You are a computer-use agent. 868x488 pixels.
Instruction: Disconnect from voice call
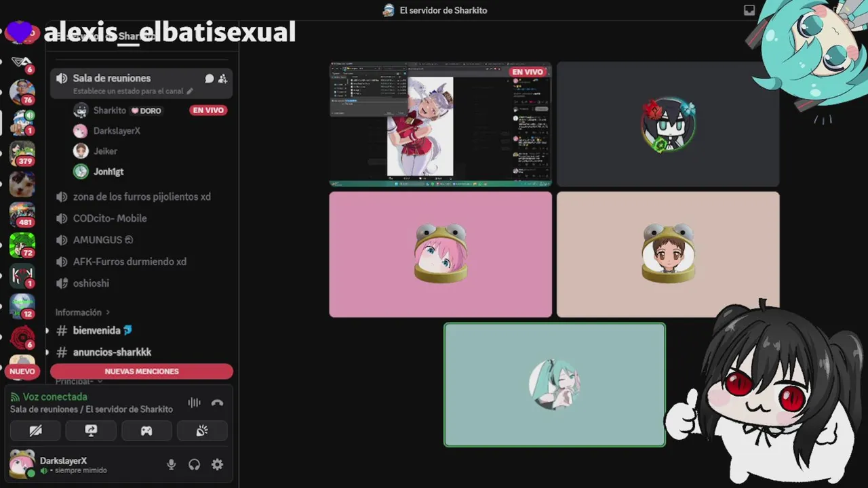tap(217, 403)
